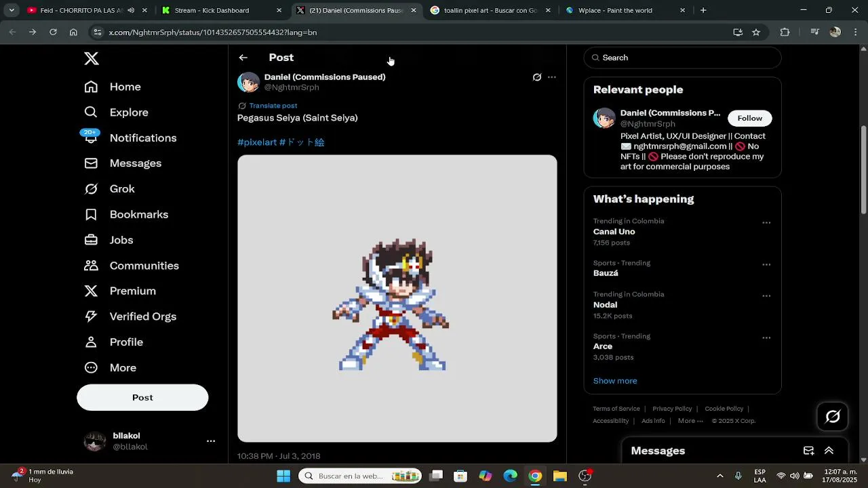The image size is (868, 488).
Task: Open the Home sidebar item
Action: (x=113, y=87)
